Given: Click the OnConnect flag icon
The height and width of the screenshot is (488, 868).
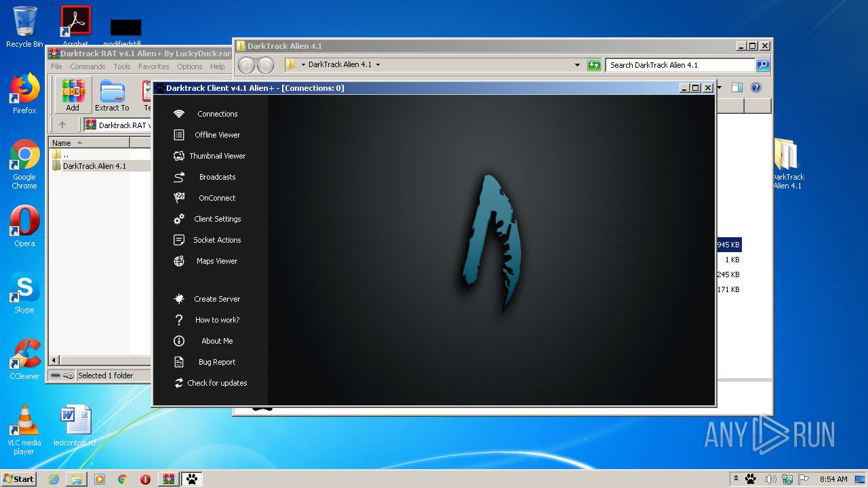Looking at the screenshot, I should click(179, 198).
